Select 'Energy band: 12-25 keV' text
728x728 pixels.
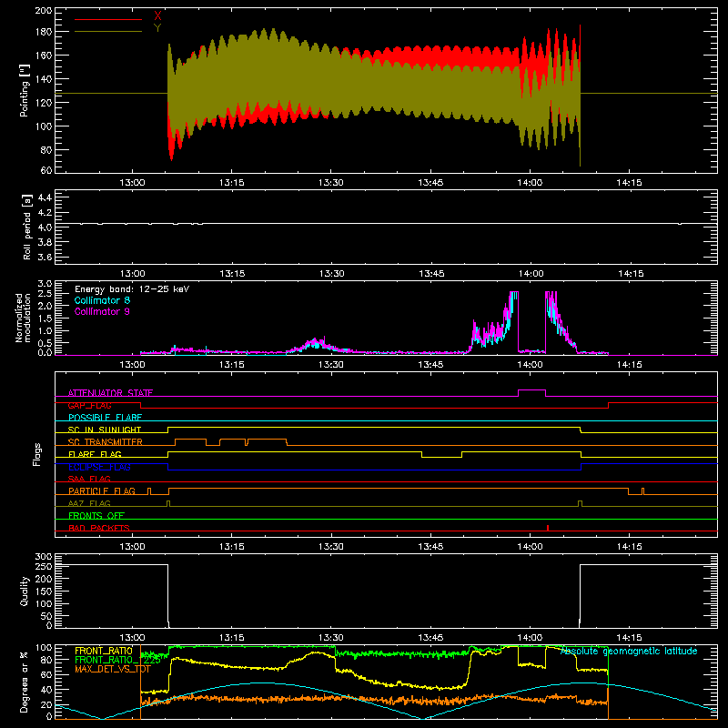pos(132,289)
